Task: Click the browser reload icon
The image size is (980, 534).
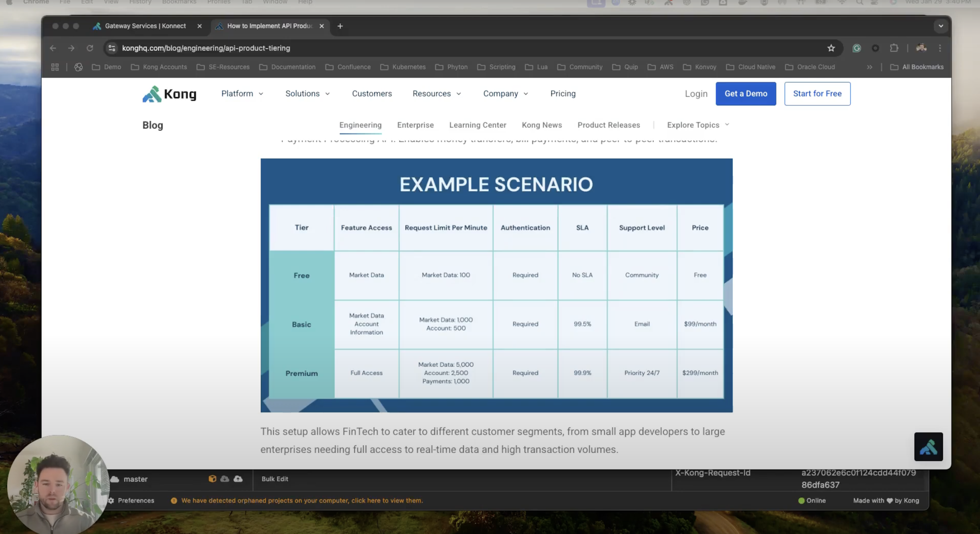Action: tap(90, 48)
